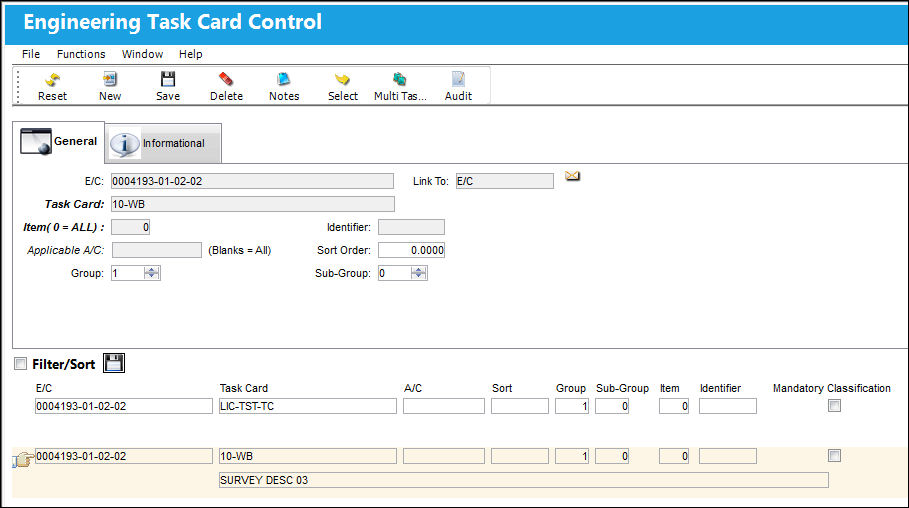Screen dimensions: 909x508
Task: Open the Functions menu
Action: 81,54
